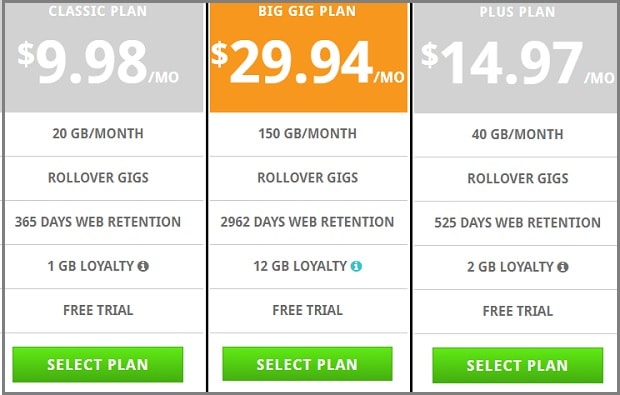Click the orange Big Gig Plan header
This screenshot has height=395, width=620.
308,58
